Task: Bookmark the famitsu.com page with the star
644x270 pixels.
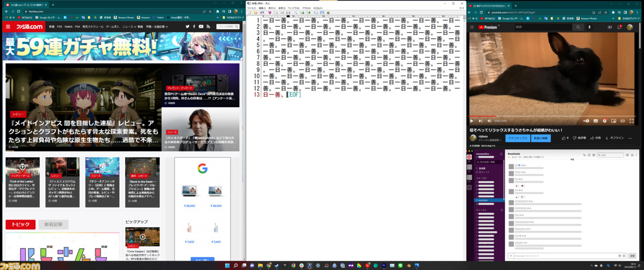Action: (x=210, y=11)
